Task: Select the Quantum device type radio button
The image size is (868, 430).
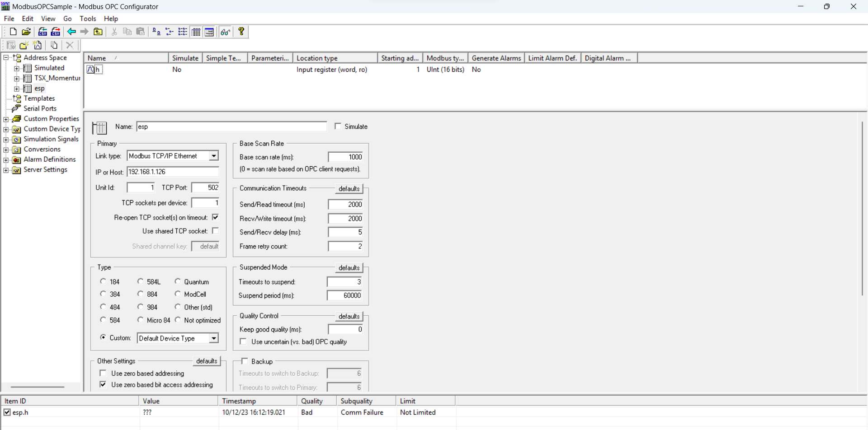Action: click(x=178, y=281)
